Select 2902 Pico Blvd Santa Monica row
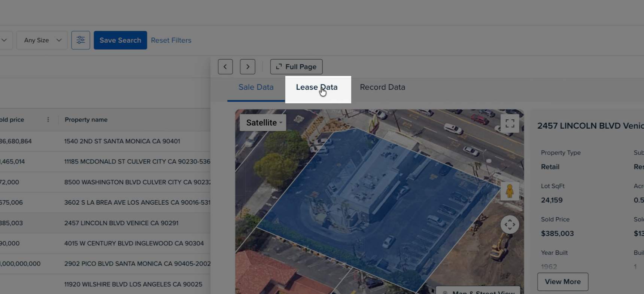The width and height of the screenshot is (644, 294). 137,264
